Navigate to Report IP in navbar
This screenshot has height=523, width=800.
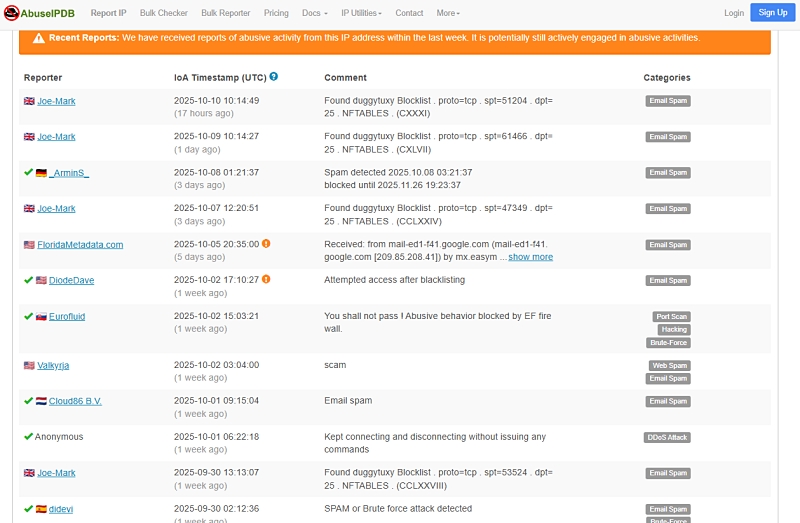point(108,13)
